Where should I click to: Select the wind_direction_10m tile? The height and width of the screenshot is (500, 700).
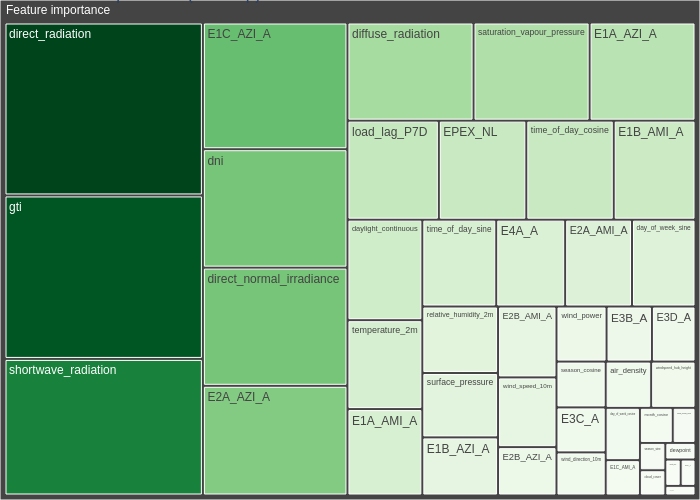581,474
